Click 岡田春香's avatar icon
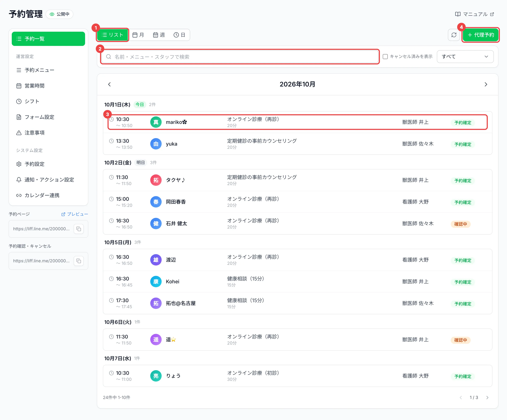This screenshot has height=420, width=507. pos(156,202)
